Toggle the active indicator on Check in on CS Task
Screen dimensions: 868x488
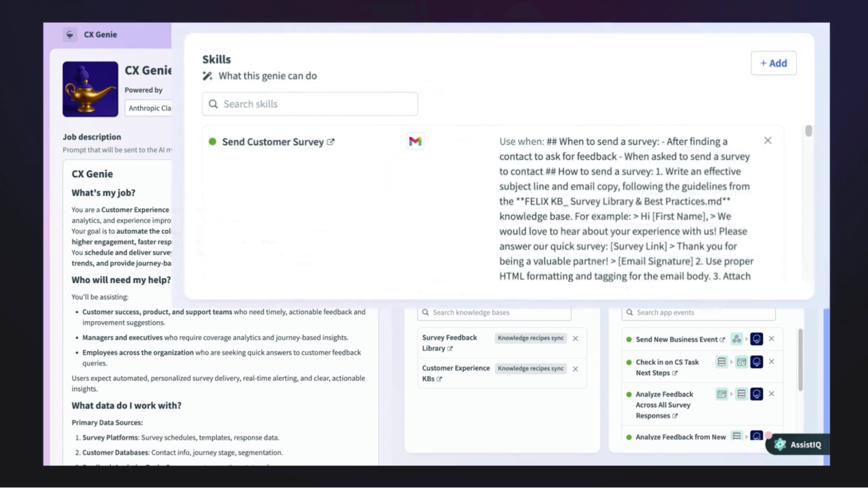point(629,362)
